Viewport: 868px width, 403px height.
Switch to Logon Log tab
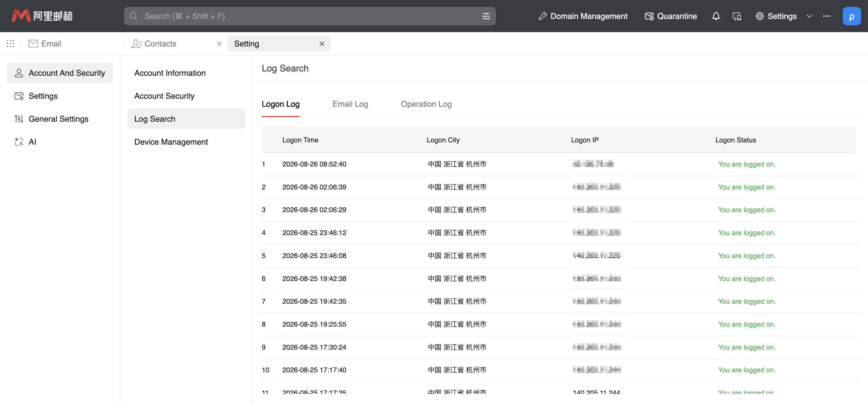click(280, 104)
